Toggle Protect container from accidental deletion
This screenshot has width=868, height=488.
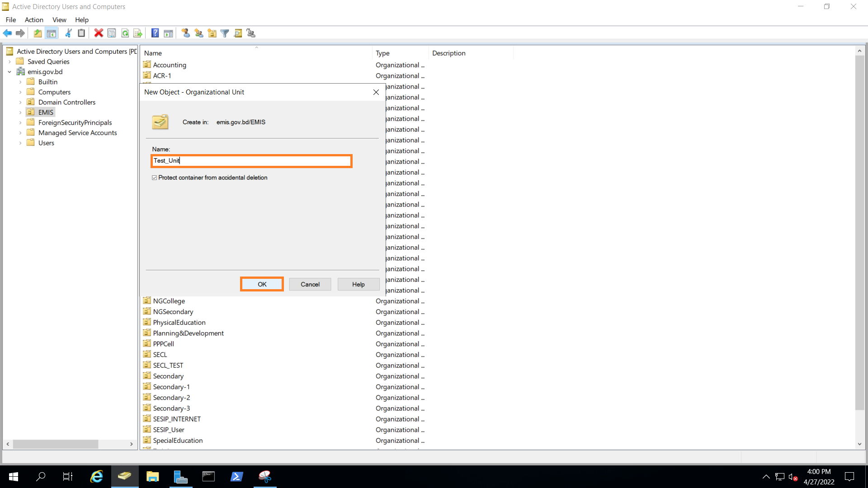(155, 178)
